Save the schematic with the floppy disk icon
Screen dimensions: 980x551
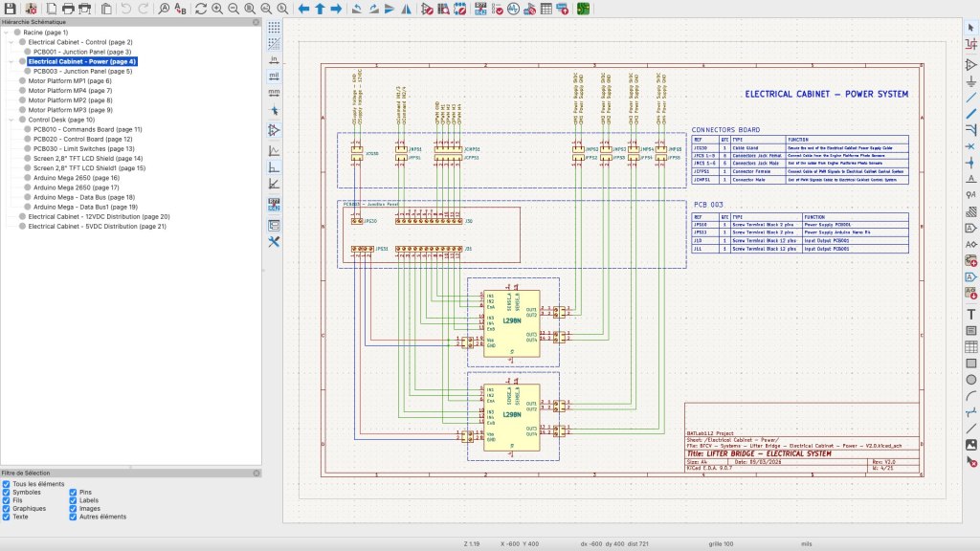[10, 9]
